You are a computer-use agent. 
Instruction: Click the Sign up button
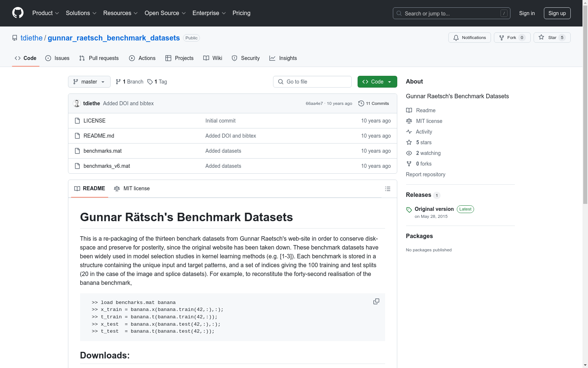click(557, 13)
